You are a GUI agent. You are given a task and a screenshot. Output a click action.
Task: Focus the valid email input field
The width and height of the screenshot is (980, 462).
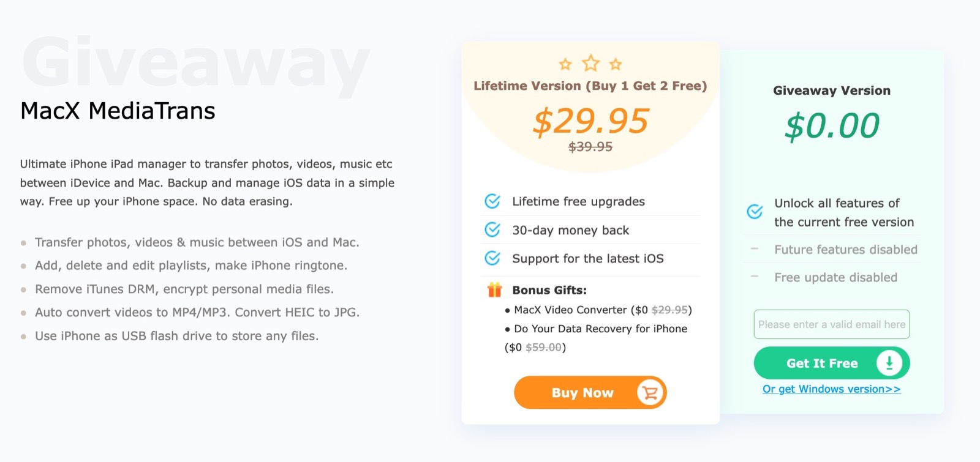(x=831, y=324)
